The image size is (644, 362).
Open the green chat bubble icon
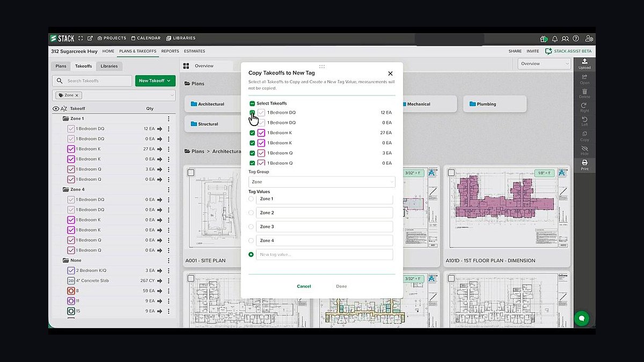581,318
